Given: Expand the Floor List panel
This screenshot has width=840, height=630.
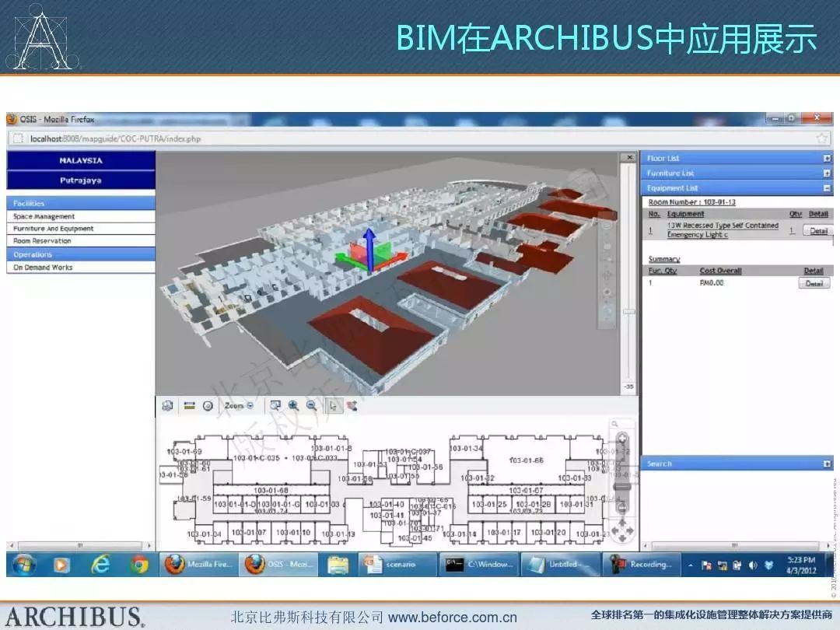Looking at the screenshot, I should point(827,158).
